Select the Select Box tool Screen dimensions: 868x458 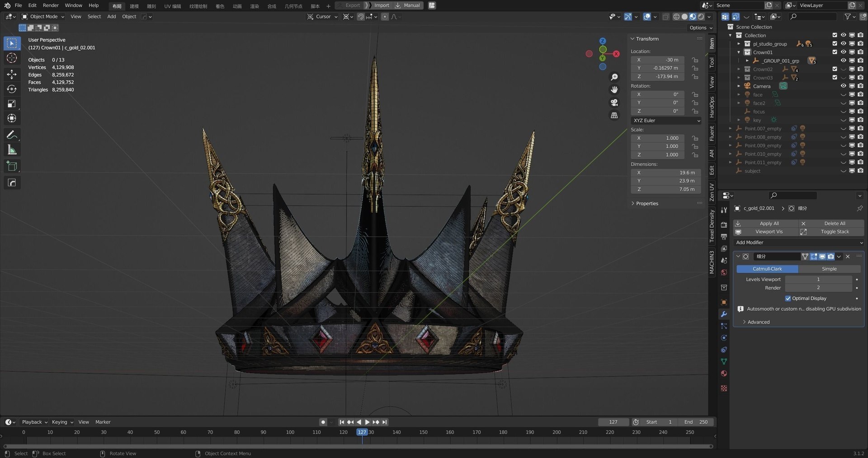pyautogui.click(x=12, y=43)
